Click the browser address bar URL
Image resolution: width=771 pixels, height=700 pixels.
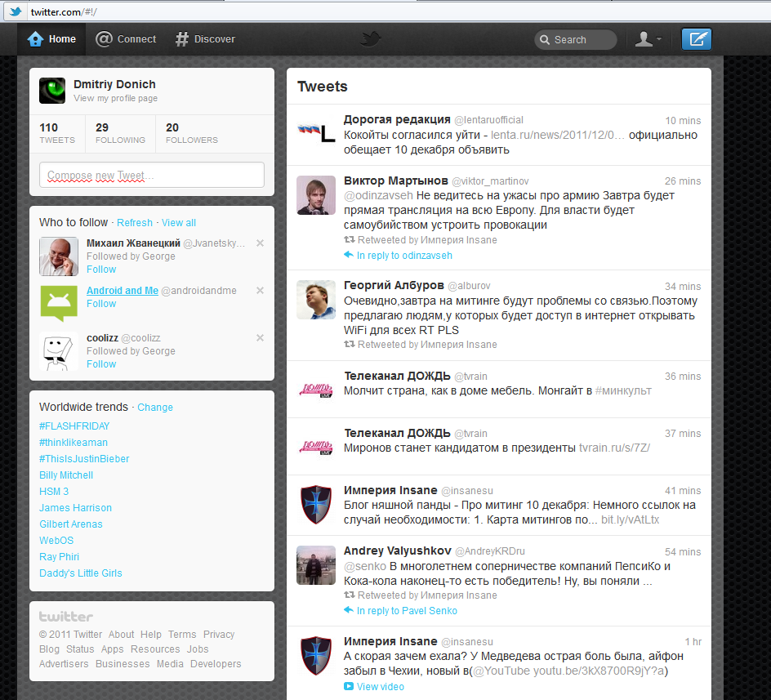[64, 11]
